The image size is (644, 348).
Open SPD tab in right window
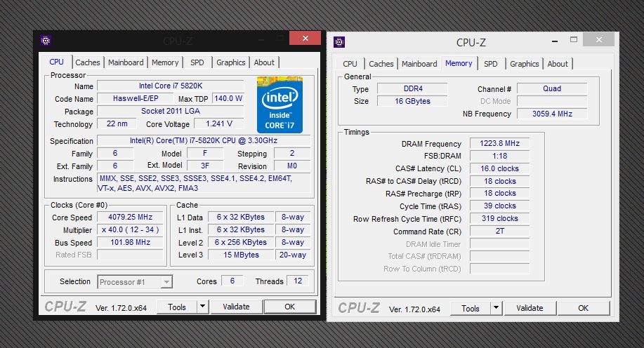click(491, 64)
